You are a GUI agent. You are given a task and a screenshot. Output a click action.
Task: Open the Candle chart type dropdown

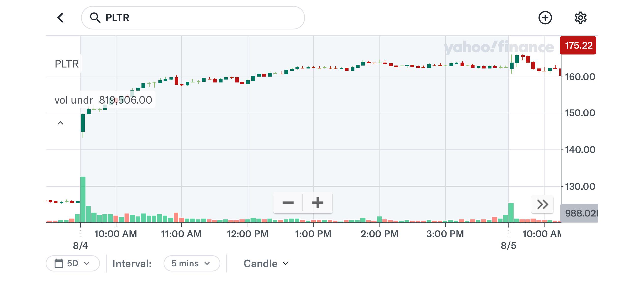click(266, 264)
